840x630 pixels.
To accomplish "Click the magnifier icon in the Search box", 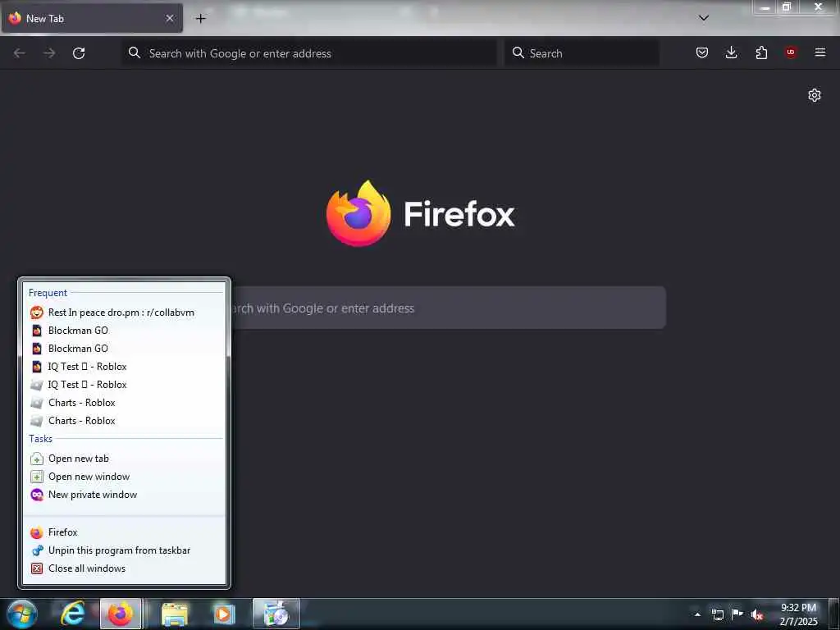I will 518,52.
